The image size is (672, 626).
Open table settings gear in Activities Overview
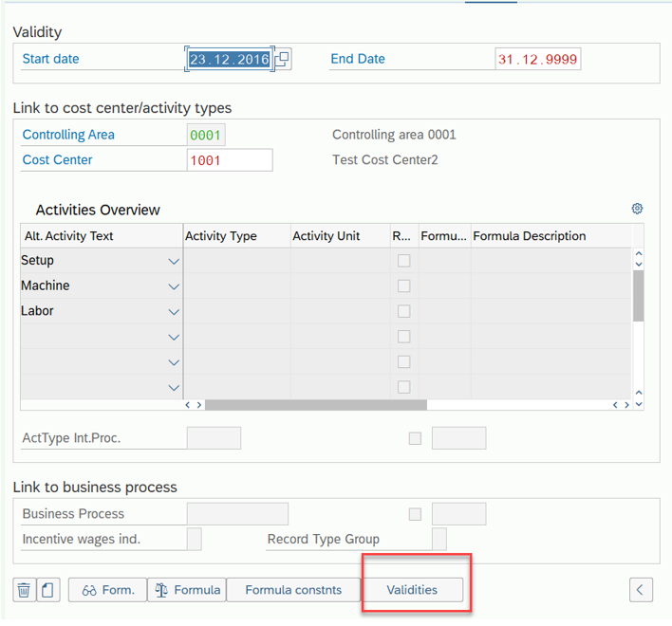click(637, 209)
